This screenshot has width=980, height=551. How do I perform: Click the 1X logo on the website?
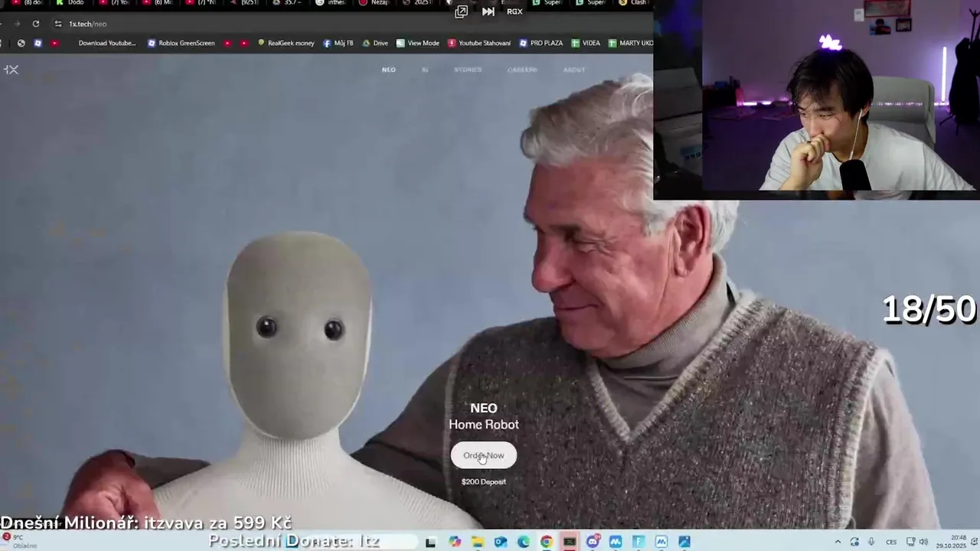[x=11, y=70]
